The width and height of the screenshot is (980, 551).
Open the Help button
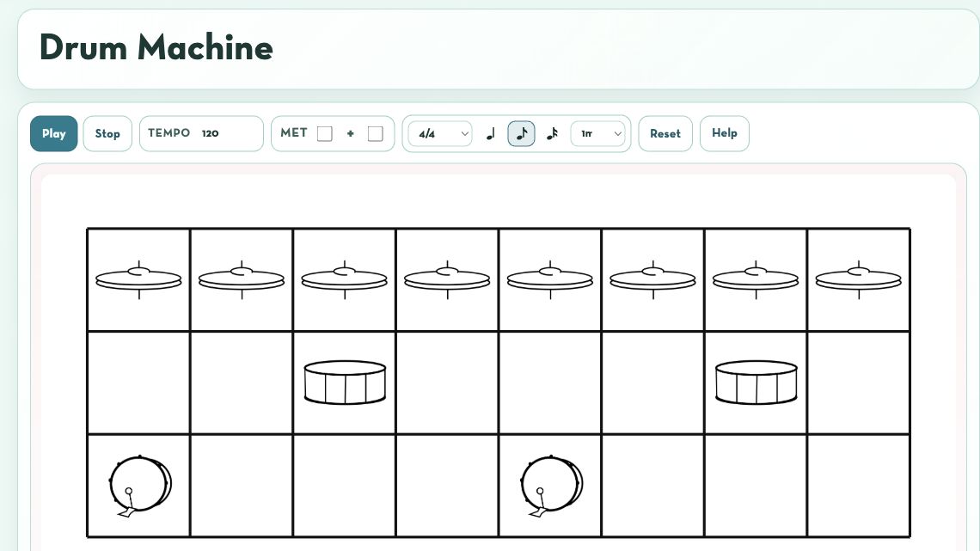coord(725,134)
